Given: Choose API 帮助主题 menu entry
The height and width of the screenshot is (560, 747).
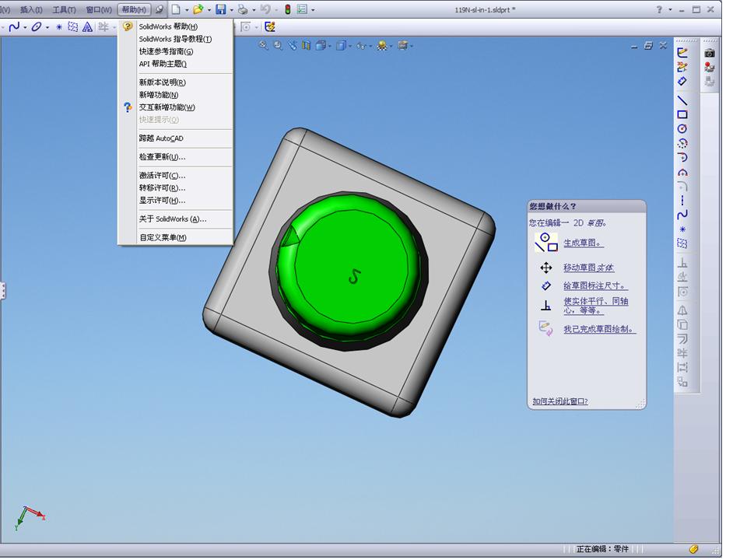Looking at the screenshot, I should (175, 64).
